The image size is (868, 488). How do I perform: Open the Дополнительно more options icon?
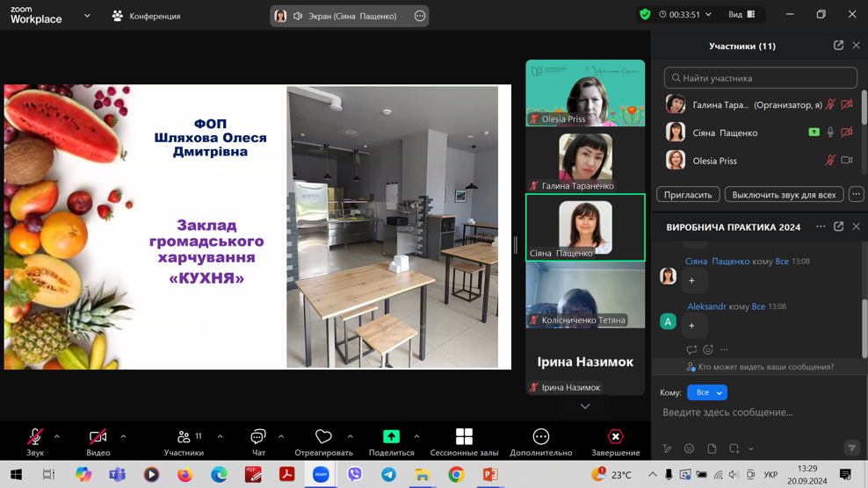[540, 437]
